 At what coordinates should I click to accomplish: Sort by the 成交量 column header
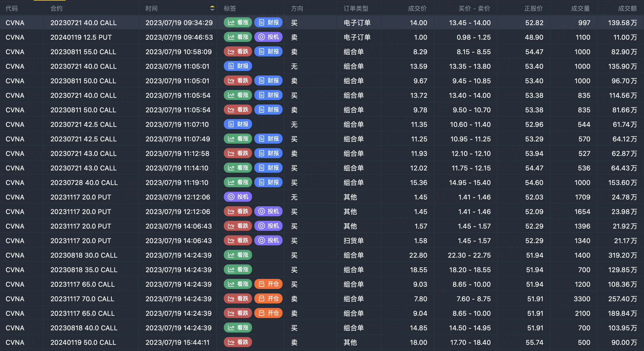point(580,8)
